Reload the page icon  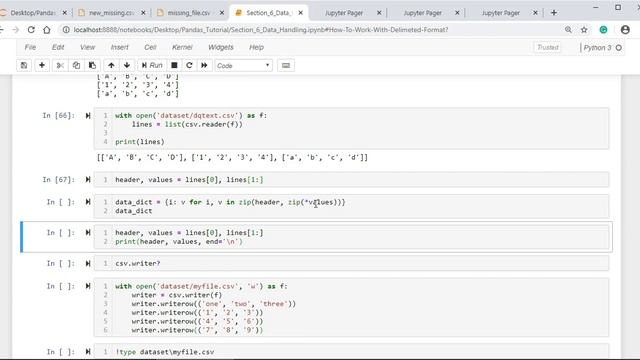31,30
